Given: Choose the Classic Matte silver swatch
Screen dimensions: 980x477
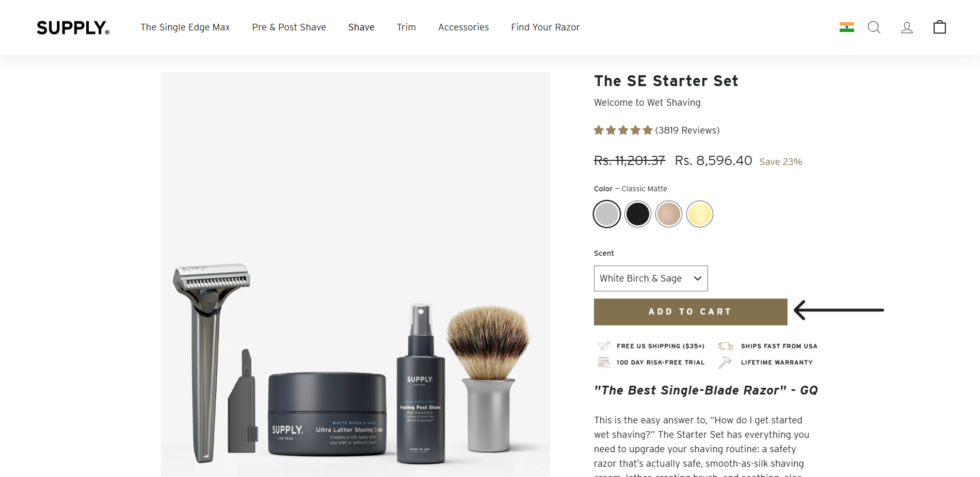Looking at the screenshot, I should pyautogui.click(x=607, y=214).
